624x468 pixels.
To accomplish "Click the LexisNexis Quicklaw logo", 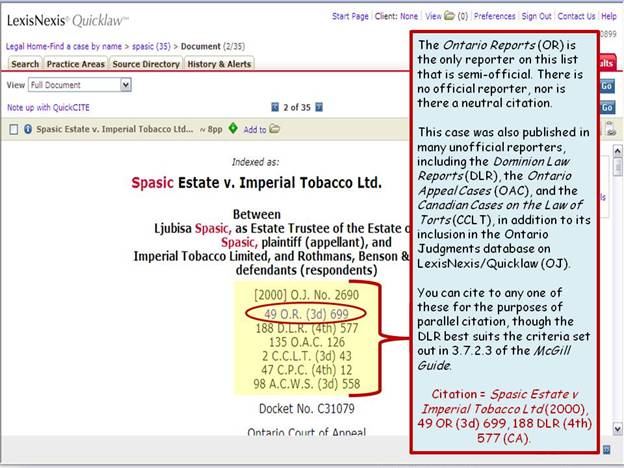I will click(68, 21).
